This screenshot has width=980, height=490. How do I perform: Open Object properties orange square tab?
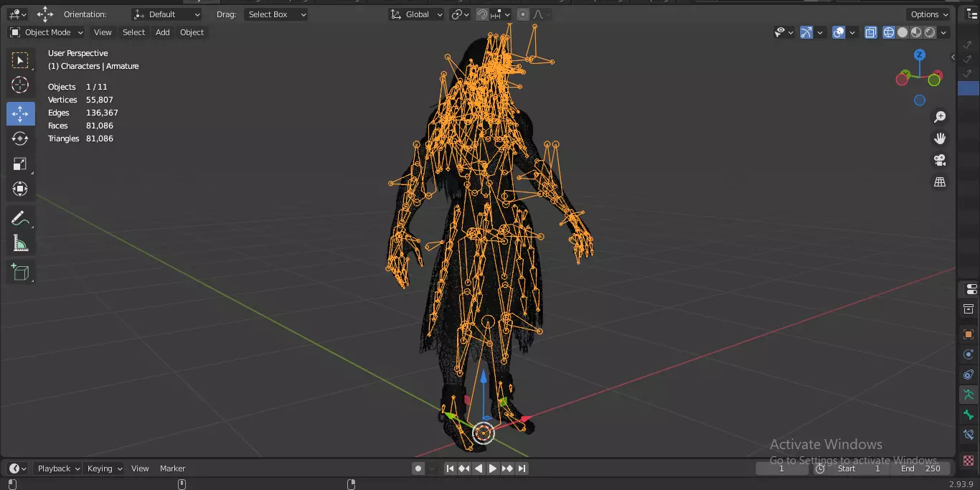click(969, 334)
